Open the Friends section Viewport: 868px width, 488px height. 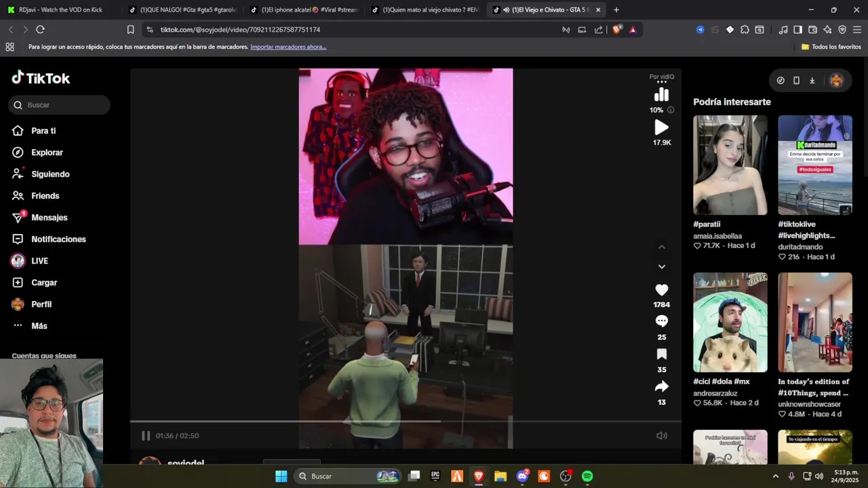[45, 196]
